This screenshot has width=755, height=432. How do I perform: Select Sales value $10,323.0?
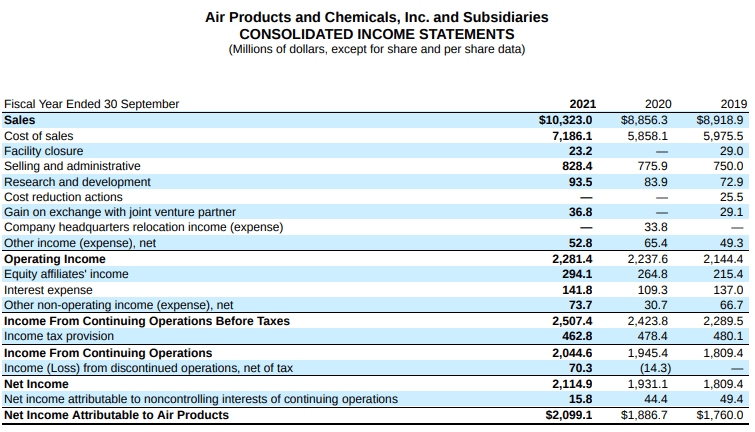point(565,120)
